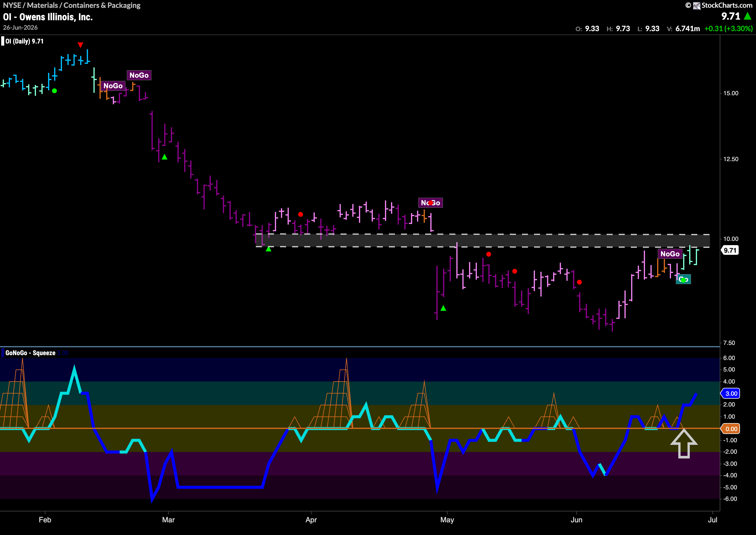
Task: Click the 2.00 oscillator axis label
Action: coord(729,404)
